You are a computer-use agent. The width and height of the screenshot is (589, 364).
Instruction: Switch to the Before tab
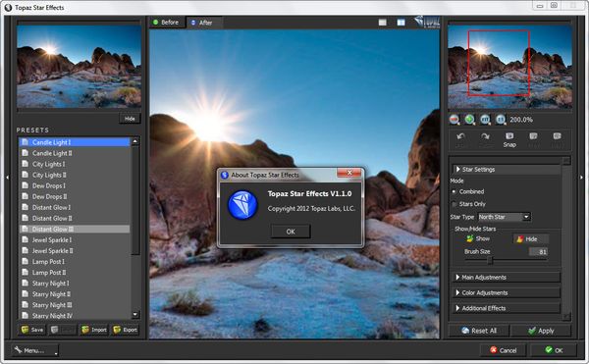[x=167, y=23]
